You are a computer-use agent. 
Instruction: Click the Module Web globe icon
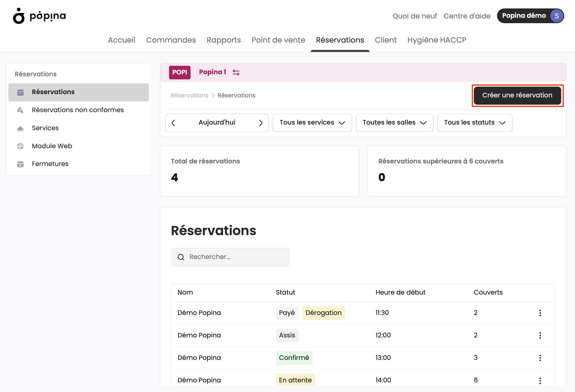20,146
